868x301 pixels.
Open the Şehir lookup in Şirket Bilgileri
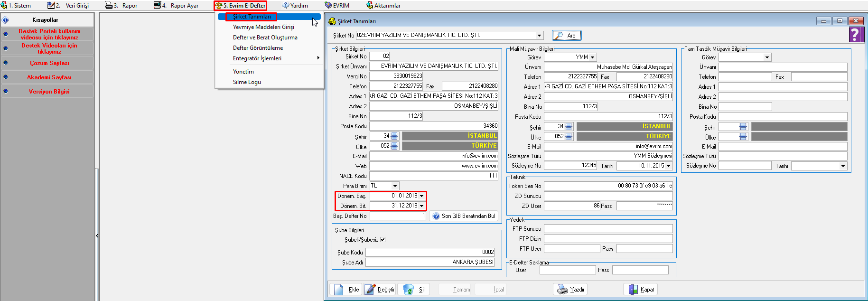tap(394, 136)
